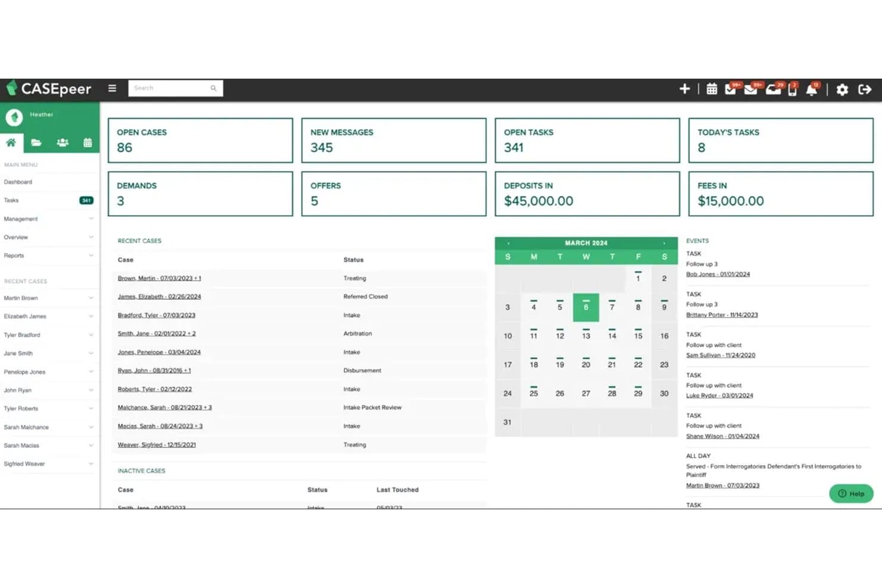
Task: Open the settings gear icon
Action: (x=842, y=89)
